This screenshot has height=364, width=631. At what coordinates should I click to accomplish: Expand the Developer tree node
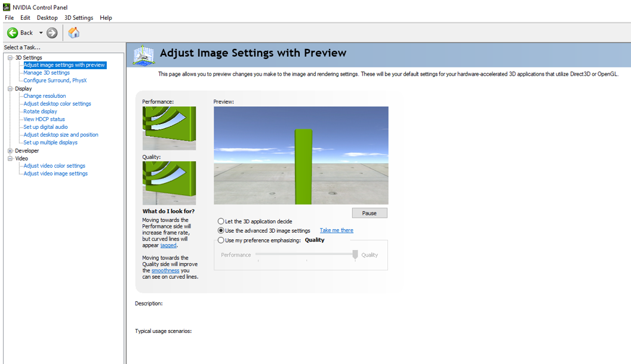pos(10,151)
